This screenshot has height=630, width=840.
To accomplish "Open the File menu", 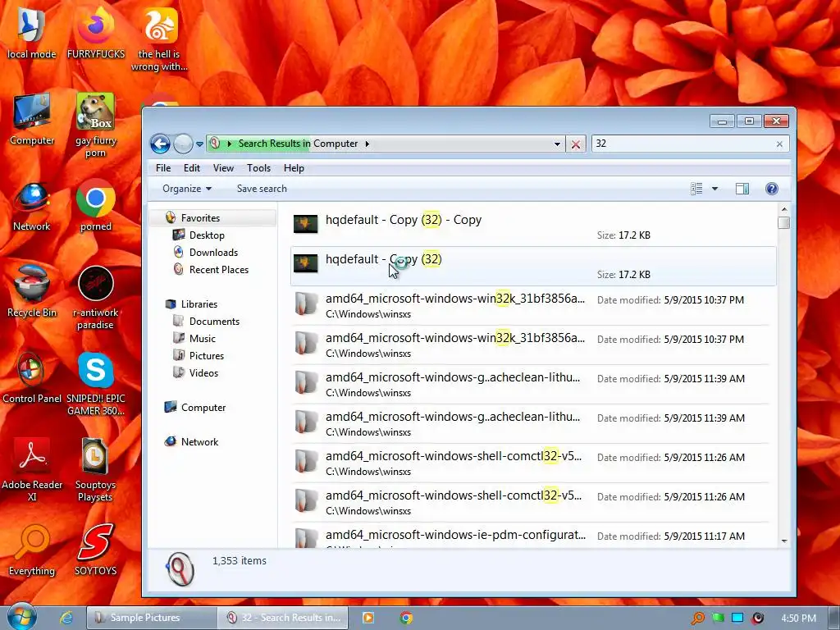I will pos(163,168).
